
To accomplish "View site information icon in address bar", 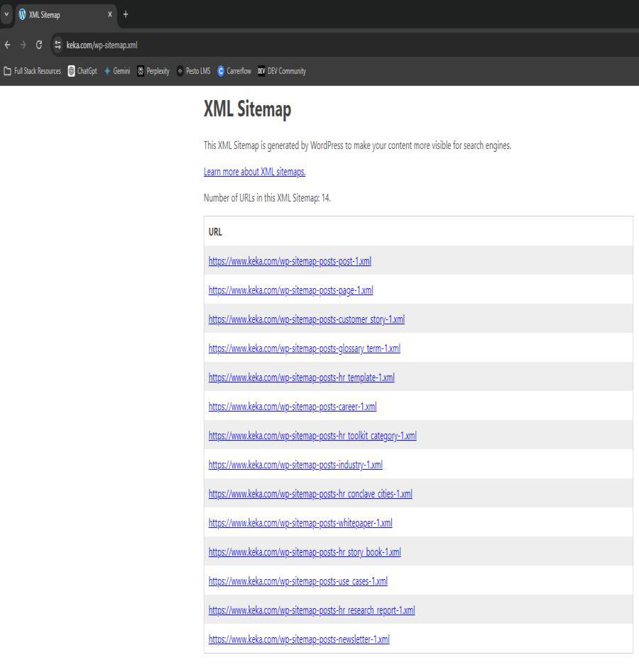I will click(x=58, y=45).
